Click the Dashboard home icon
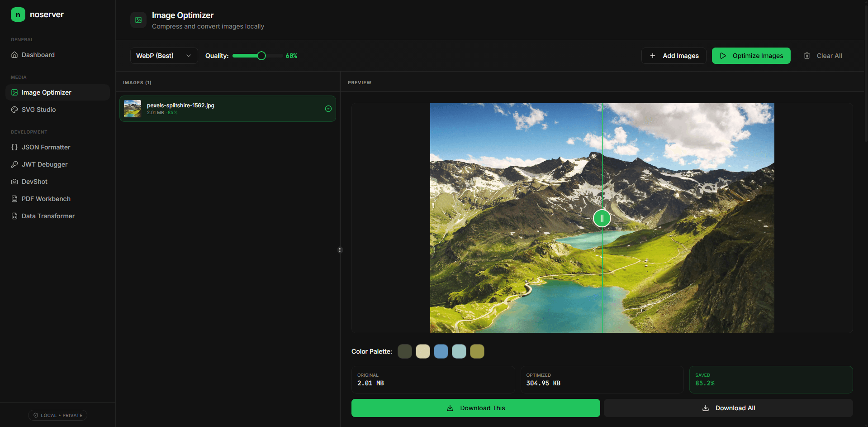The height and width of the screenshot is (427, 868). tap(14, 55)
